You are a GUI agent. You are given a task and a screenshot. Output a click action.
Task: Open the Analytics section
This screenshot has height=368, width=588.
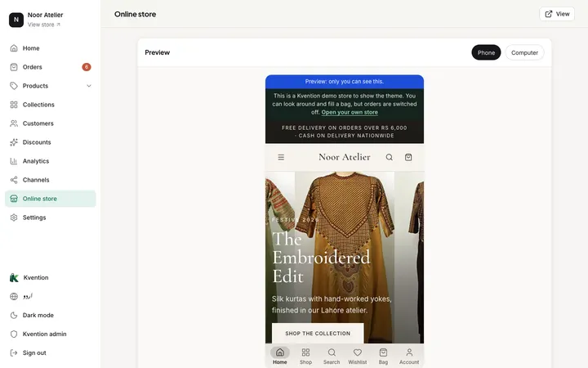click(x=51, y=161)
